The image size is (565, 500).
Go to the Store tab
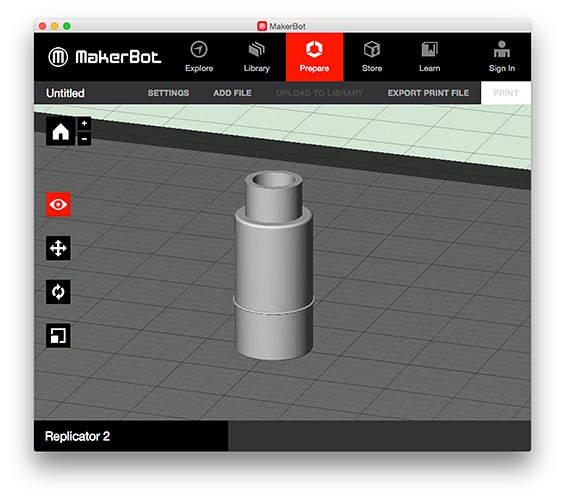(372, 57)
